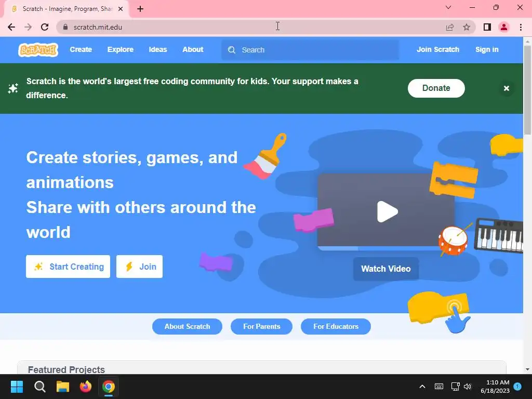Click the vertical scrollbar thumb
This screenshot has height=399, width=532.
coord(527,90)
